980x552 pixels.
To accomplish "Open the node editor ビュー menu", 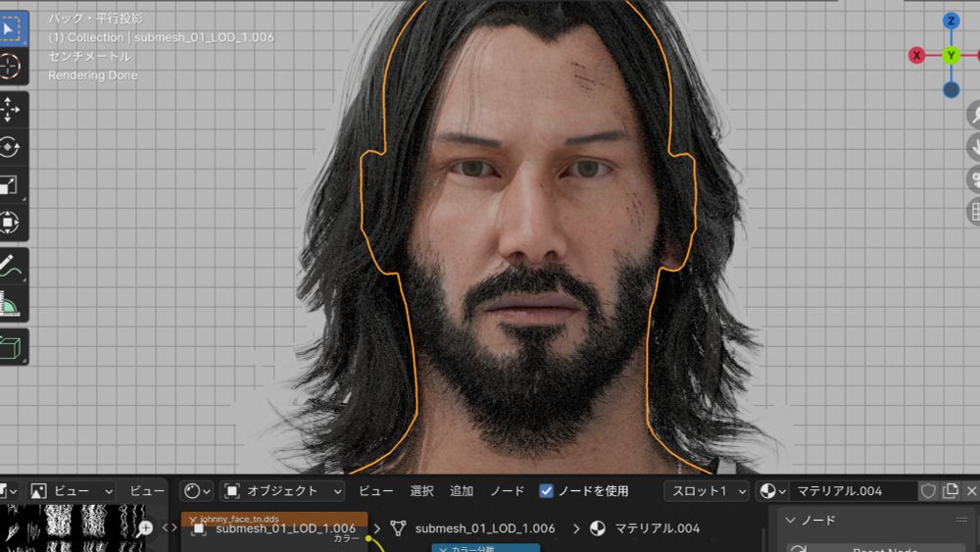I will [x=375, y=491].
